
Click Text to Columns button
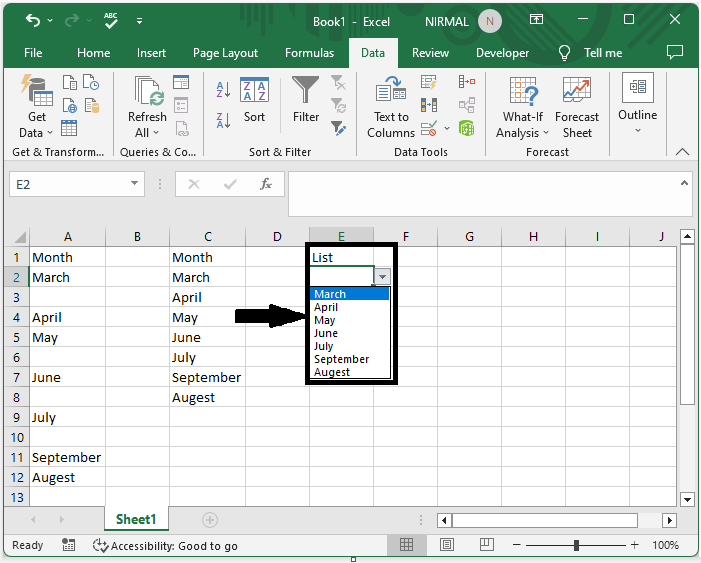[x=391, y=106]
